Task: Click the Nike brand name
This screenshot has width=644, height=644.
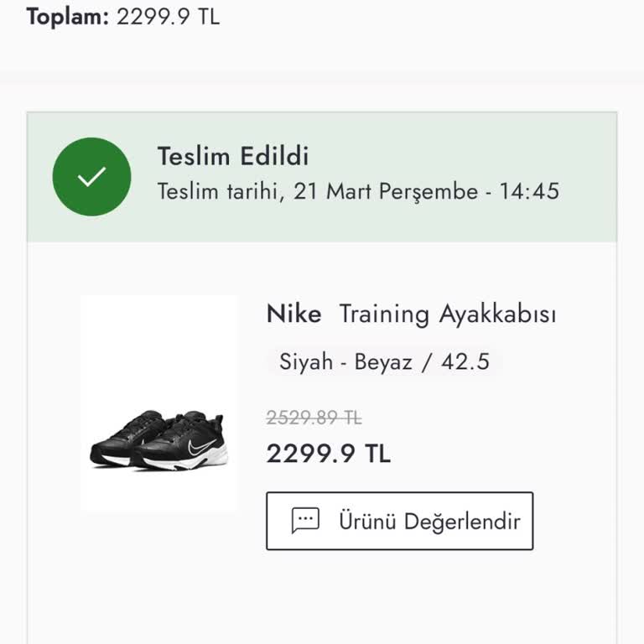Action: [x=293, y=314]
